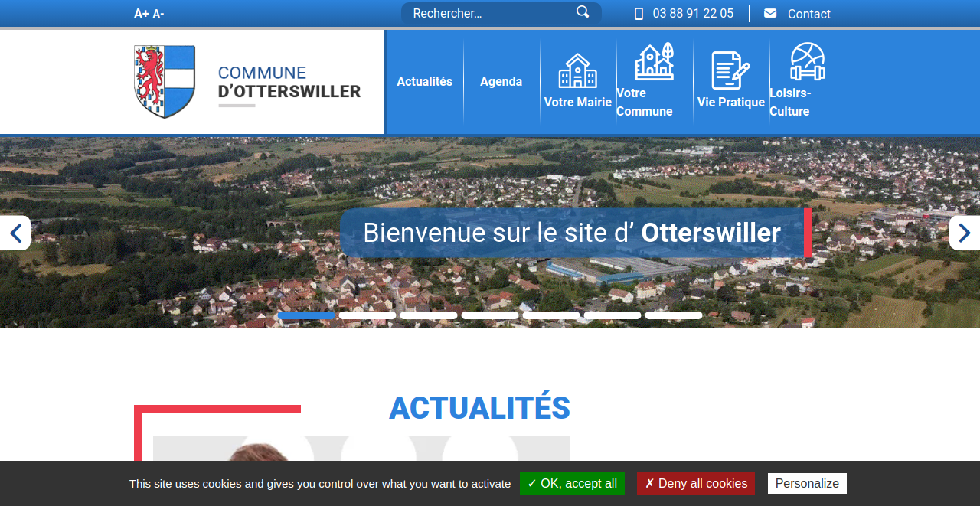This screenshot has width=980, height=506.
Task: Go to previous slide with left arrow
Action: [15, 233]
